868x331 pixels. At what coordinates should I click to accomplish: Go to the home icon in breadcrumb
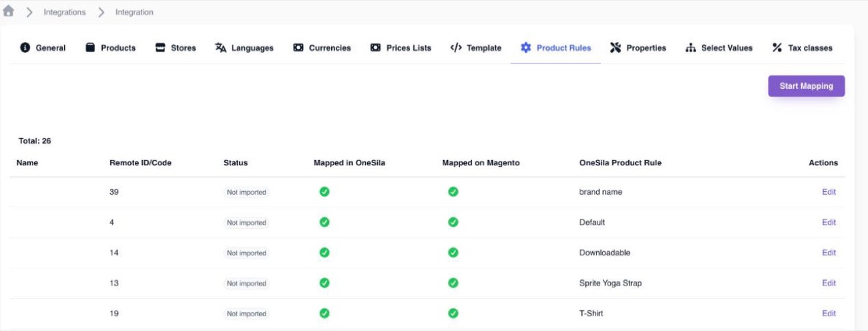9,11
